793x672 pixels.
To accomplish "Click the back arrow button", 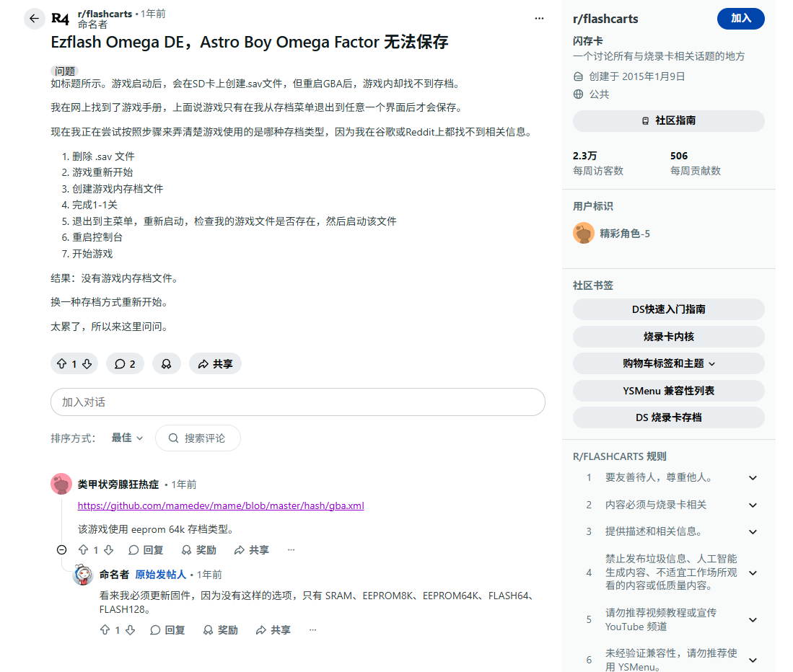I will [34, 19].
